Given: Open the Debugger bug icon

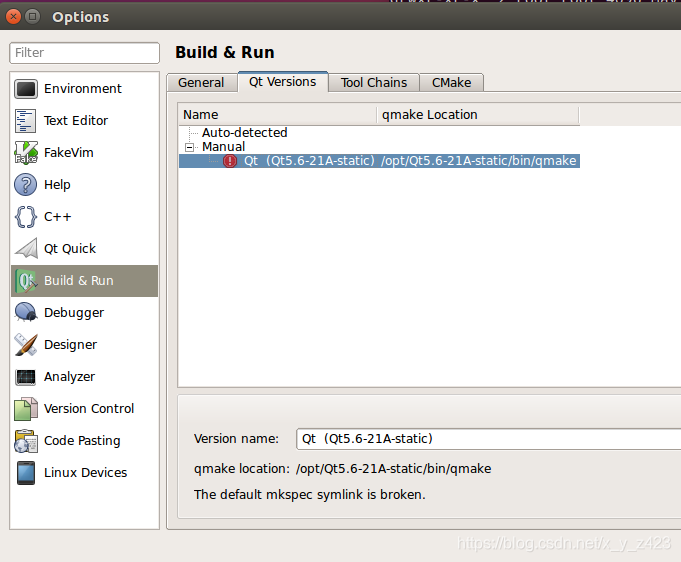Looking at the screenshot, I should (x=26, y=312).
